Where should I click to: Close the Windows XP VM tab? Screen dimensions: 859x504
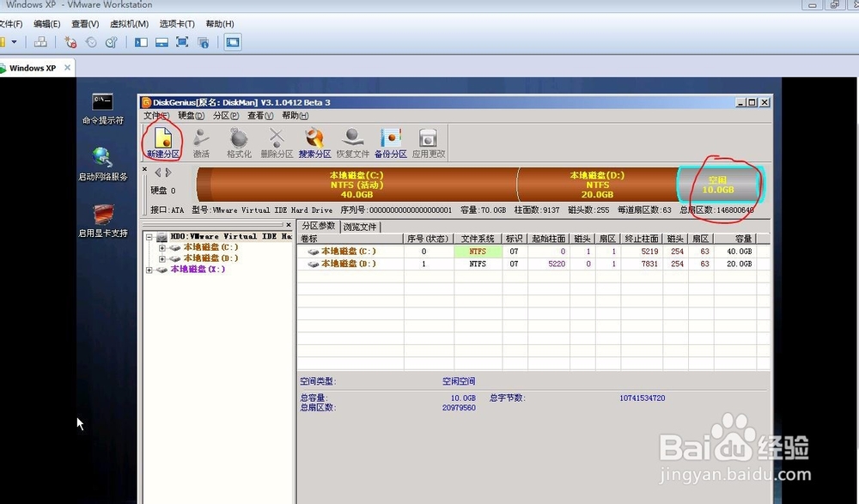point(67,68)
